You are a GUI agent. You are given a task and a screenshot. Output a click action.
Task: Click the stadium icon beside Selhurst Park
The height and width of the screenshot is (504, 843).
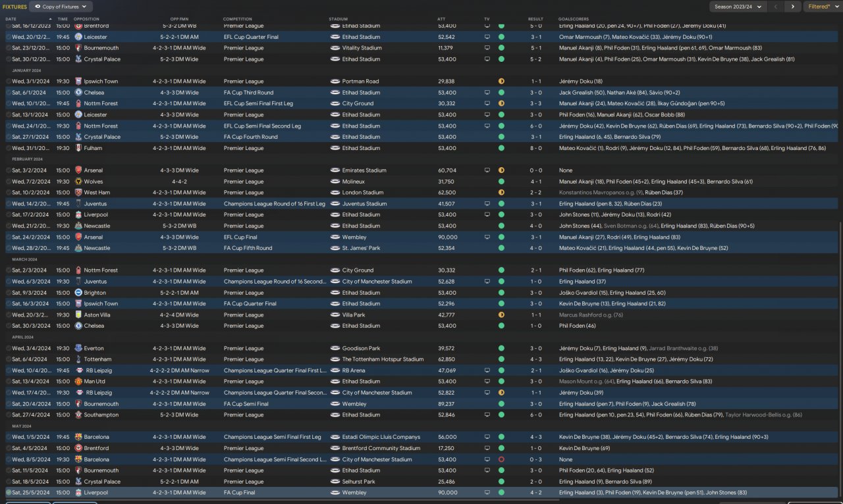coord(335,482)
